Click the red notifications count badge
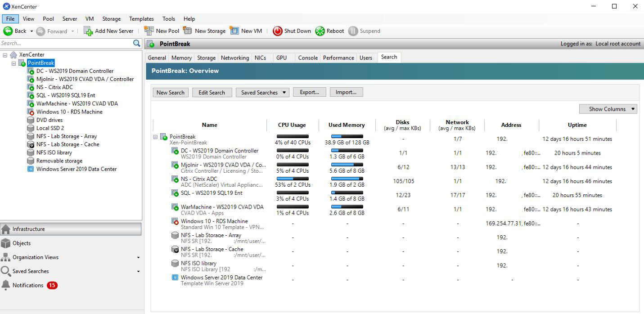 pos(52,285)
